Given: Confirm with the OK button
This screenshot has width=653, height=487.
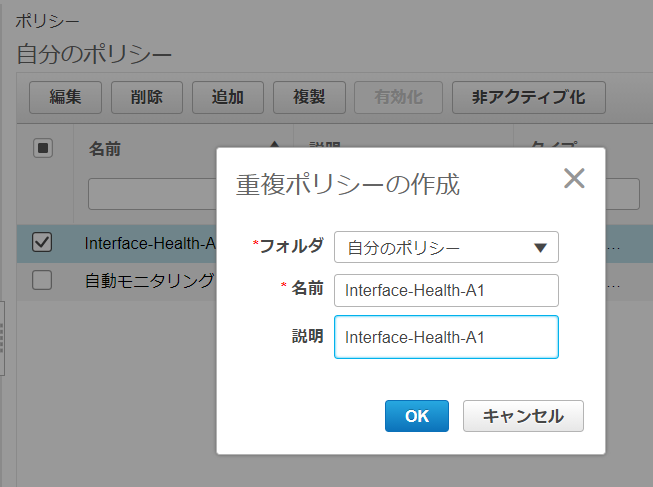Looking at the screenshot, I should click(416, 416).
